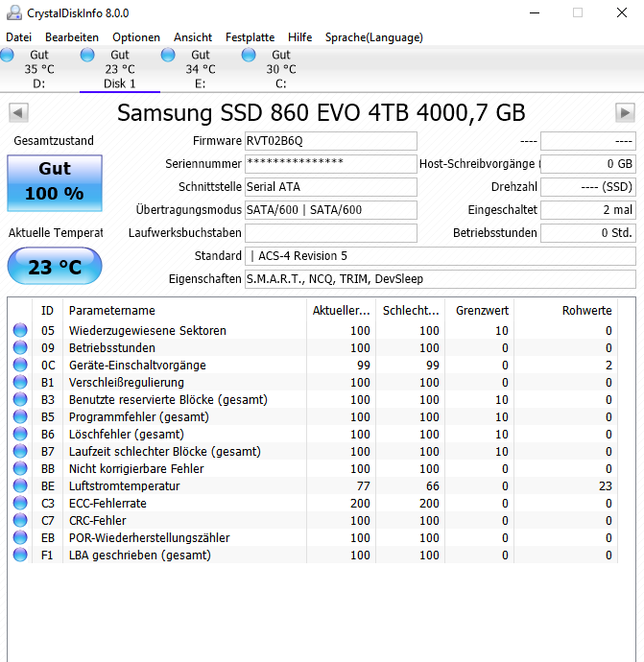The width and height of the screenshot is (644, 662).
Task: Click the empty Laufwerksbuchstaben field
Action: tap(331, 233)
